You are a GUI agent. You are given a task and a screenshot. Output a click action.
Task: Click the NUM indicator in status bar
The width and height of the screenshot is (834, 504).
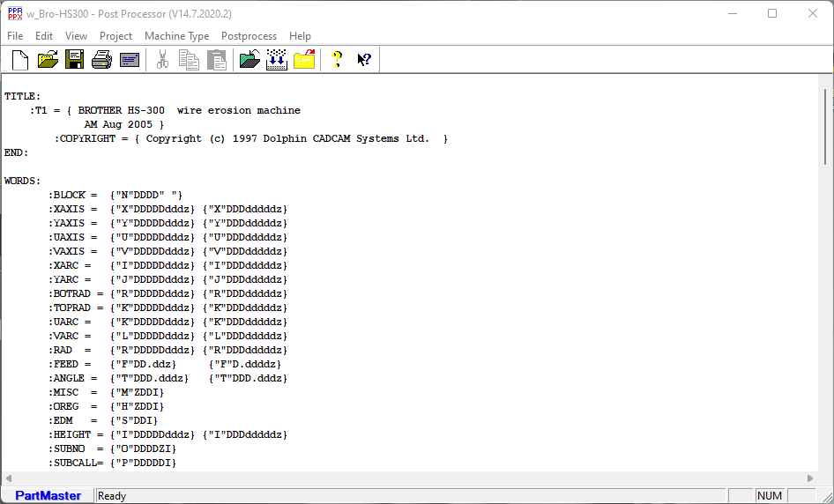coord(769,496)
